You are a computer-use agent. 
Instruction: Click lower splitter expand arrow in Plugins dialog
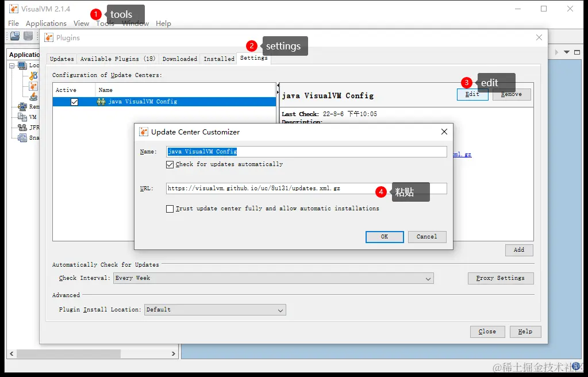(x=278, y=93)
